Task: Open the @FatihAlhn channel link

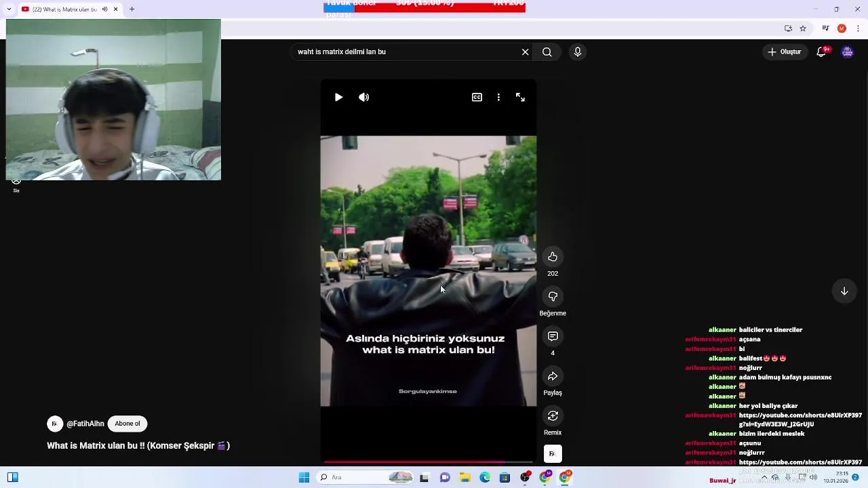Action: pyautogui.click(x=85, y=424)
